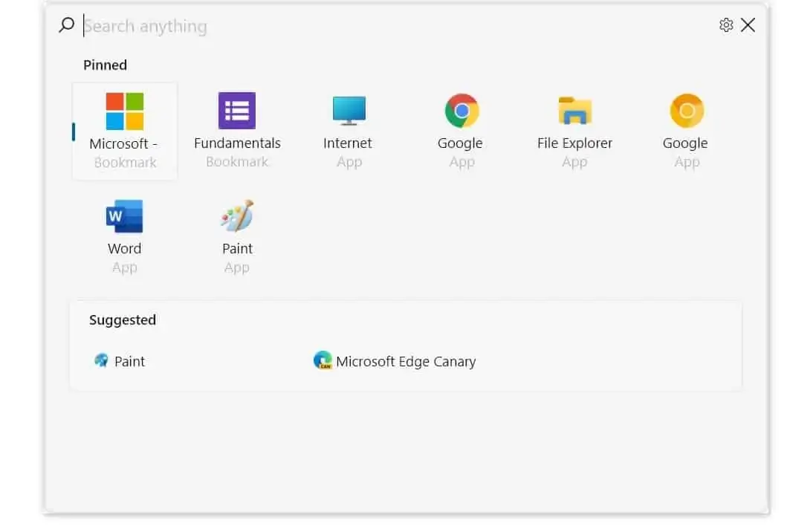810x532 pixels.
Task: Launch the Internet app monitor icon
Action: [349, 111]
